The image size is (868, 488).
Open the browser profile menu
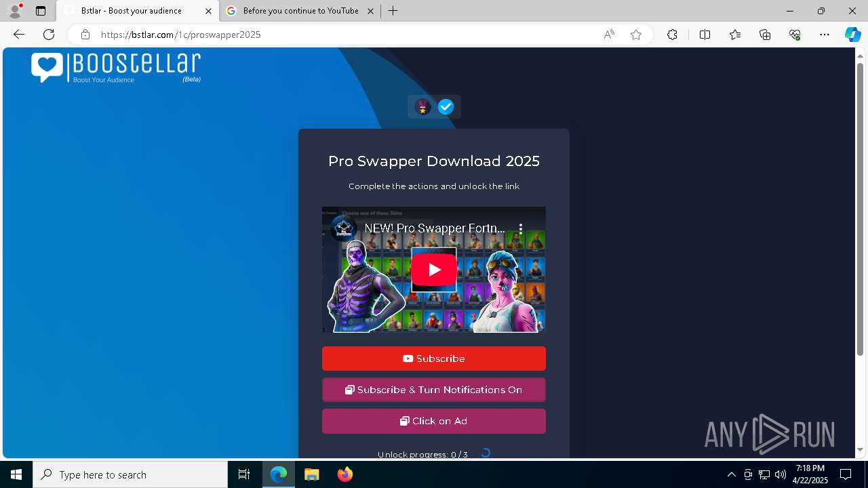pyautogui.click(x=14, y=11)
